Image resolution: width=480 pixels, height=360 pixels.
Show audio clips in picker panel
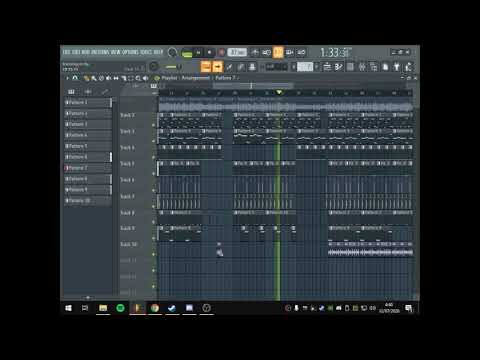pyautogui.click(x=88, y=91)
